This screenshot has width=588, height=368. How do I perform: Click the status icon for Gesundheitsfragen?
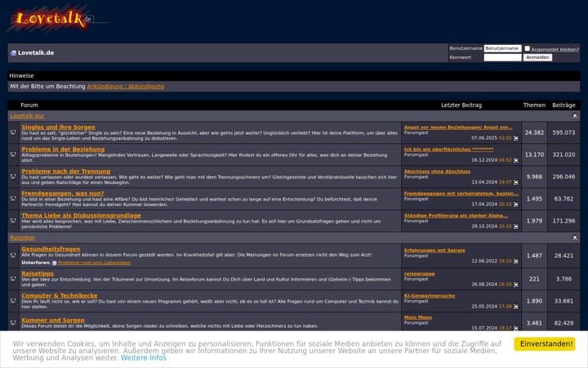pos(13,255)
